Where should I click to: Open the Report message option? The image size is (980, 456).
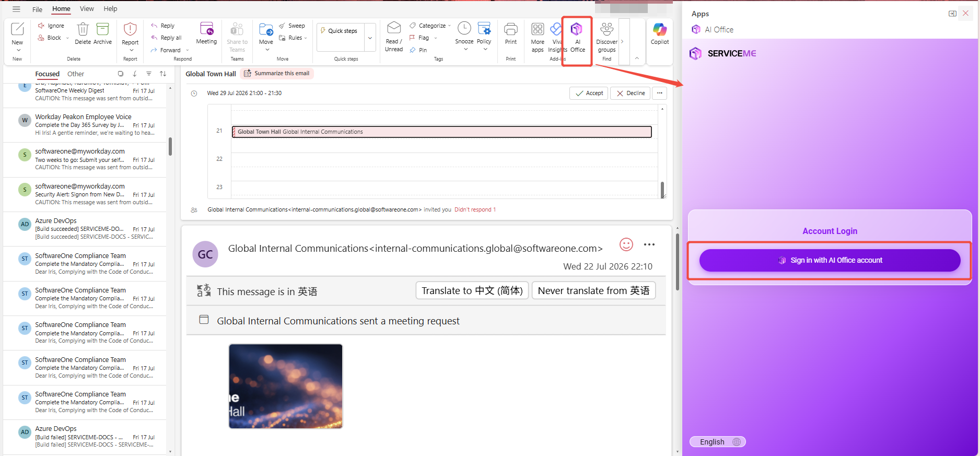(x=130, y=37)
